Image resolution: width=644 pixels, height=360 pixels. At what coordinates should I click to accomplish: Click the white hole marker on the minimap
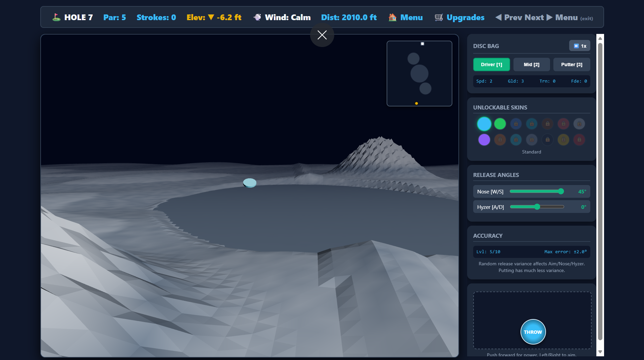(x=423, y=44)
